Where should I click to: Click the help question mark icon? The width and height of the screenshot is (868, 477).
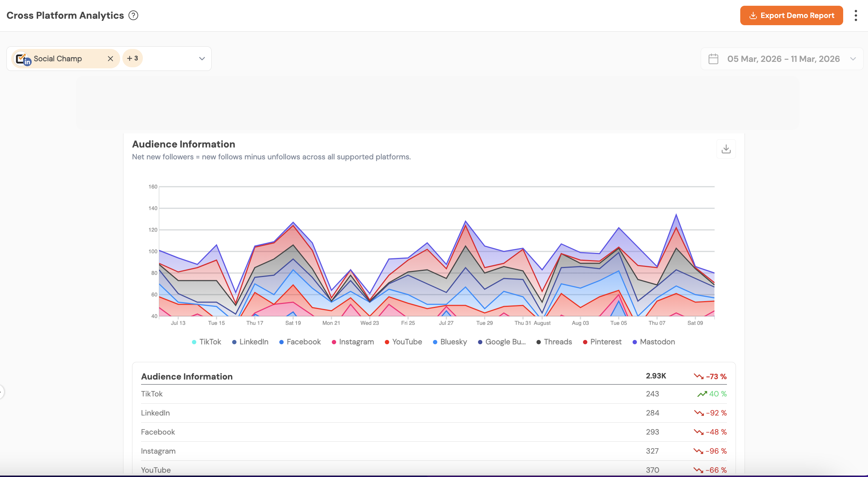[133, 15]
